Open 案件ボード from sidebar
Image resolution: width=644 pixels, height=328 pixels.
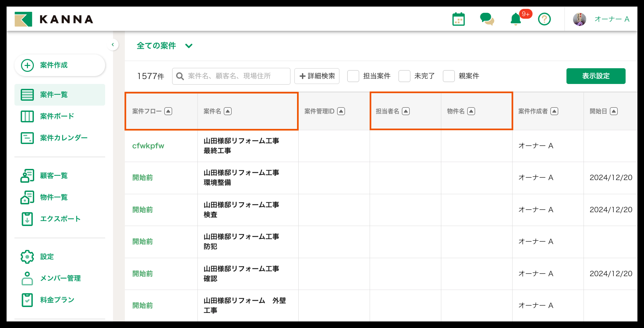[x=57, y=116]
